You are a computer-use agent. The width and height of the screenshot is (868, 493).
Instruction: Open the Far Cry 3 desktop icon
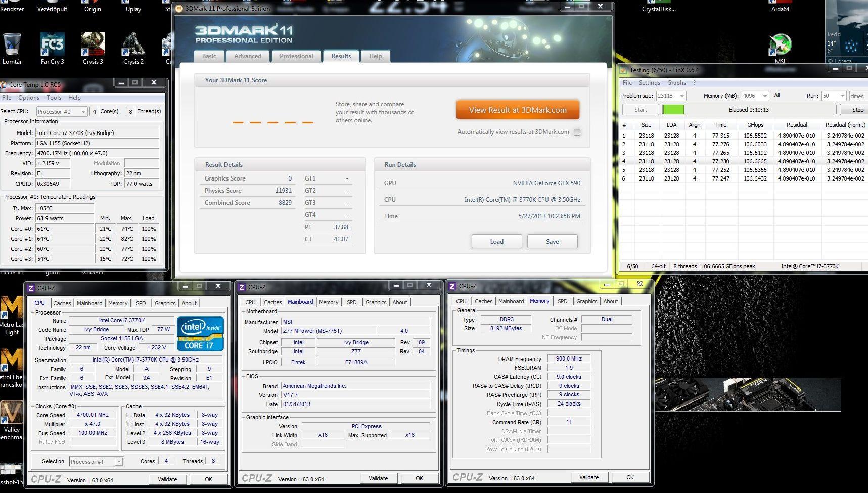coord(52,48)
